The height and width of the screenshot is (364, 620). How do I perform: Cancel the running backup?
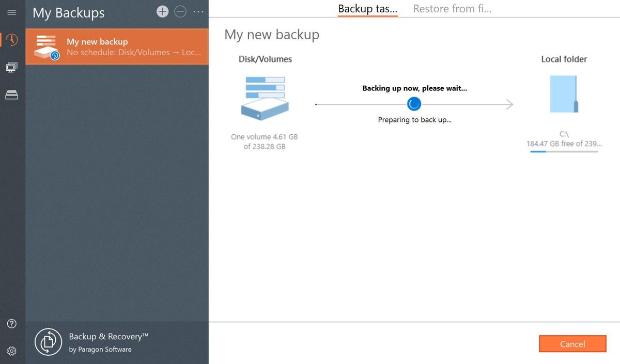click(572, 344)
